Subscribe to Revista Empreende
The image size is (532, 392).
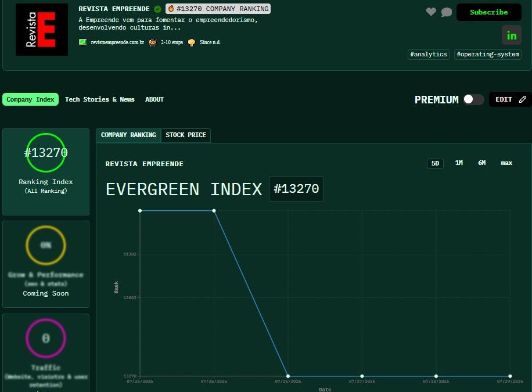[488, 12]
